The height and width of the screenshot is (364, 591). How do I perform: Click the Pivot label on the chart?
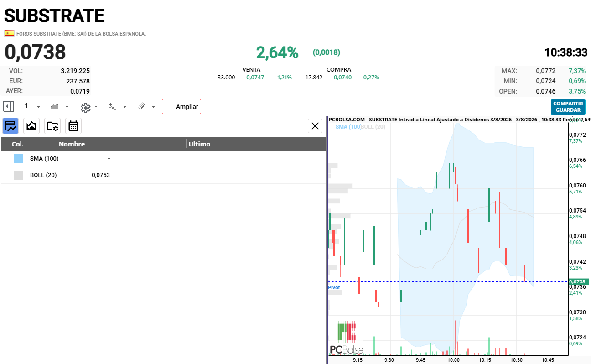pos(334,287)
